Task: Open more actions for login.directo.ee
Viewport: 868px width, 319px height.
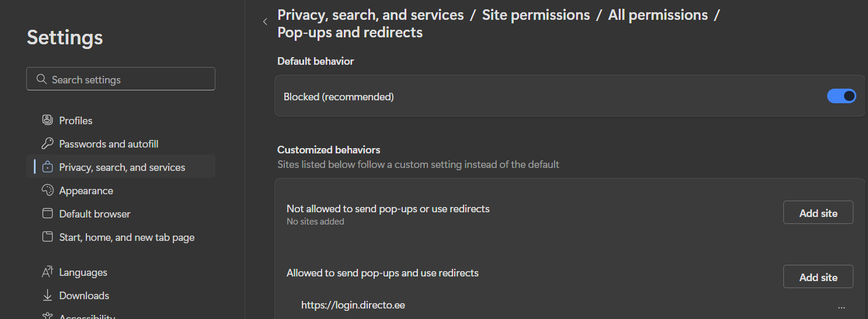Action: click(841, 306)
